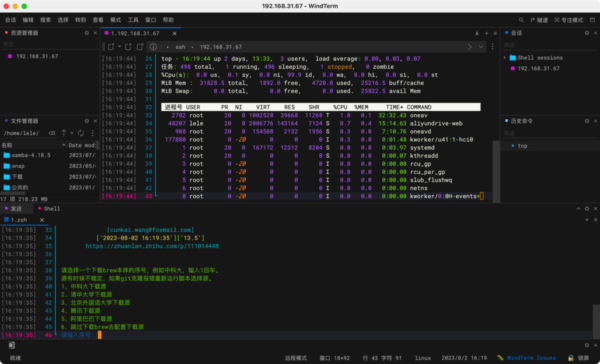Viewport: 600px width, 364px height.
Task: Open the terminal toolbar kebab menu
Action: point(493,47)
